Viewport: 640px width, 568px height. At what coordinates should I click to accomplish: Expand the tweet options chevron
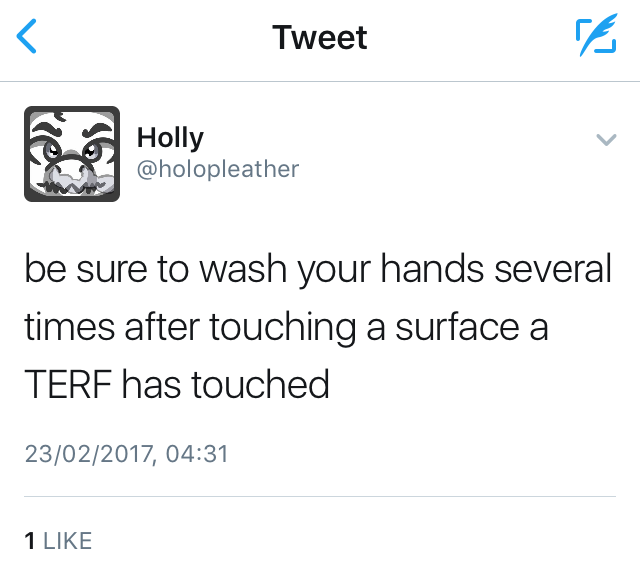[x=605, y=140]
